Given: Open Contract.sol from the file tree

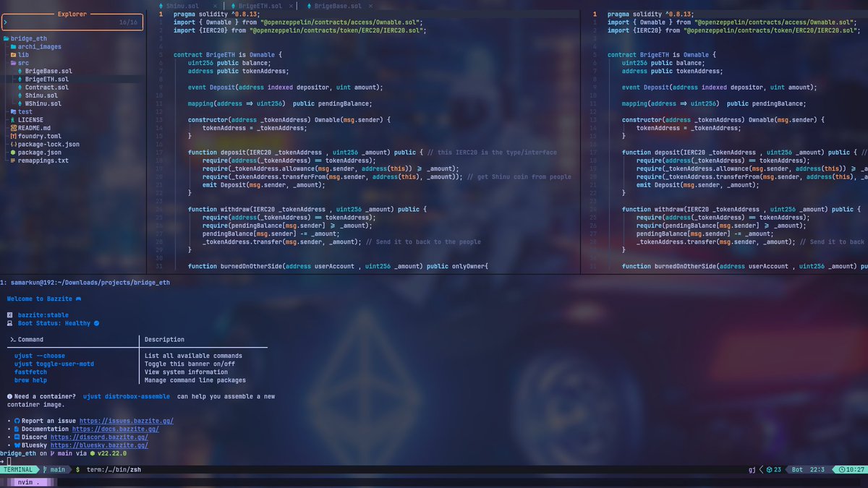Looking at the screenshot, I should coord(46,87).
